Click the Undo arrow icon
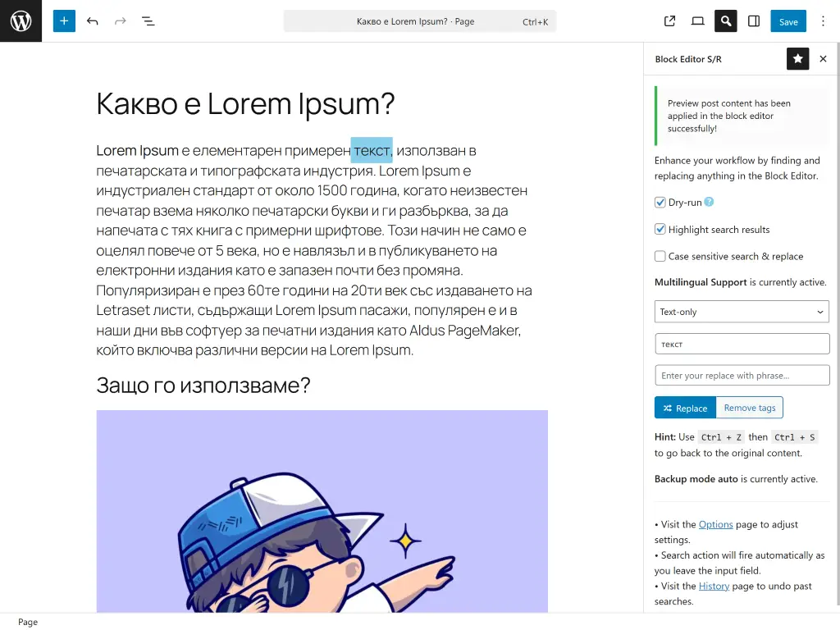 tap(92, 21)
